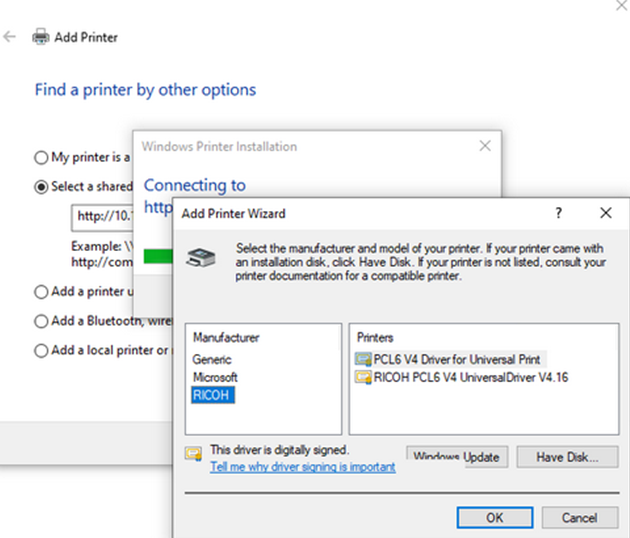Viewport: 630px width, 538px height.
Task: Click the PCL6 V4 Driver for Universal Print icon
Action: pos(362,358)
